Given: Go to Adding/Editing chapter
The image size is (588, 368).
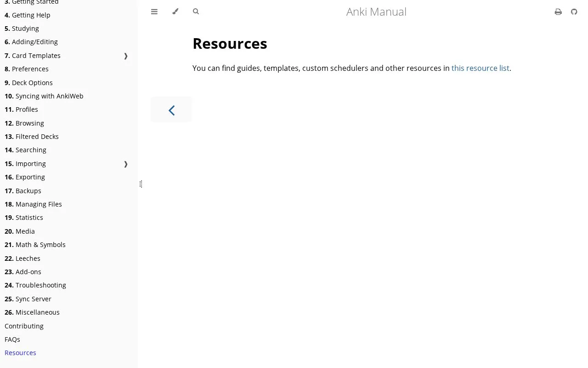Looking at the screenshot, I should pos(31,42).
